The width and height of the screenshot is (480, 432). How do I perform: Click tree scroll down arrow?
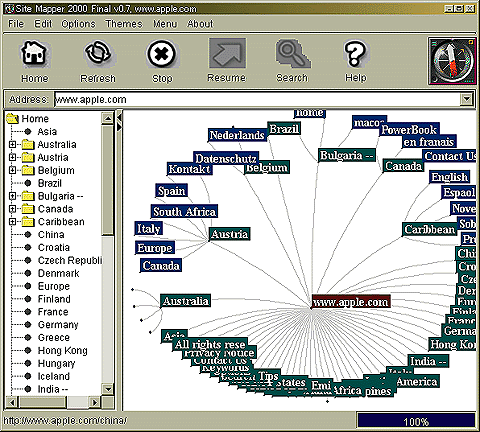coord(108,389)
